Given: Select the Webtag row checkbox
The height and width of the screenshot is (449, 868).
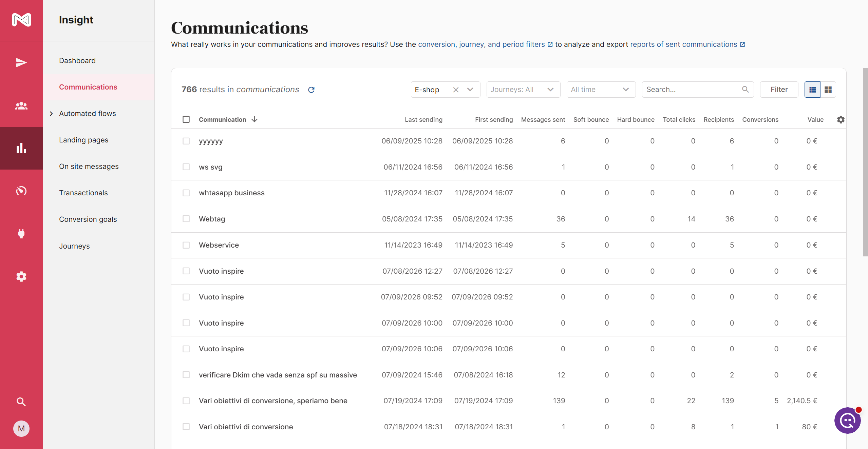Looking at the screenshot, I should pos(186,219).
